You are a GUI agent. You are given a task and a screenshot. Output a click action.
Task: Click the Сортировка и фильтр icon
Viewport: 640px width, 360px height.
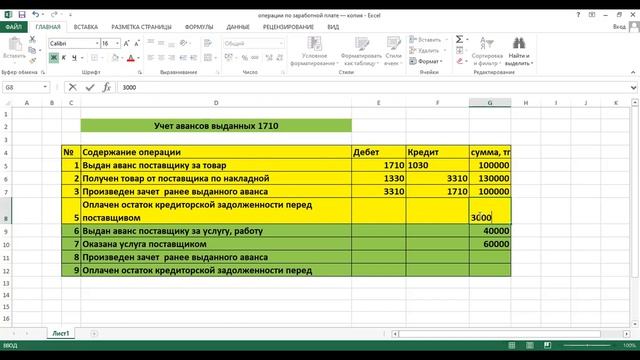click(487, 44)
